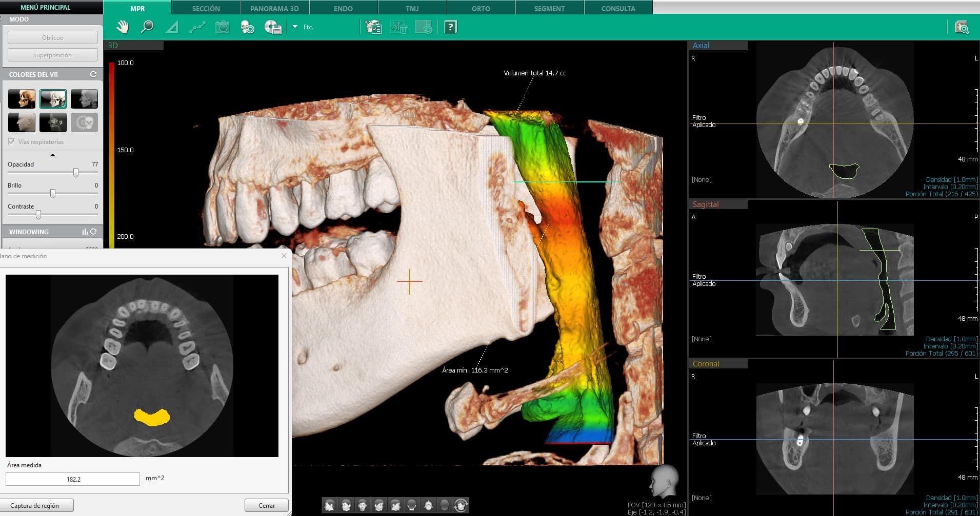Toggle the Vías respiratorias checkbox
Viewport: 980px width, 516px height.
(11, 142)
